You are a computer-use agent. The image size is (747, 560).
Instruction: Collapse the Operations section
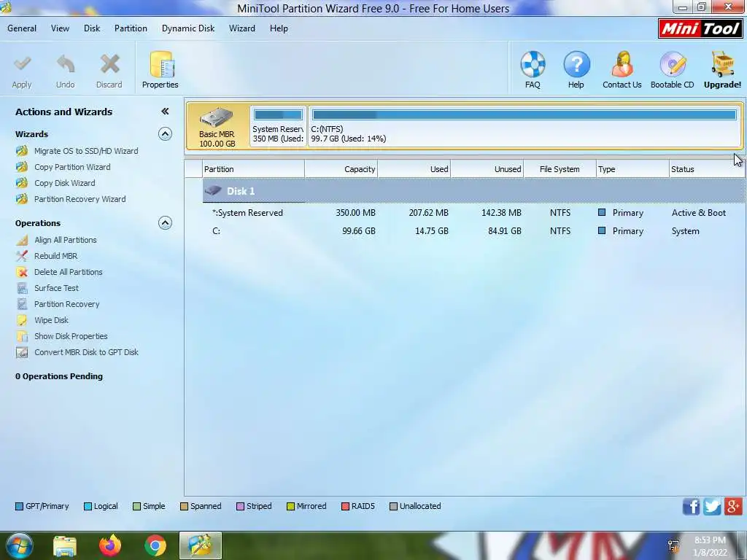tap(165, 223)
